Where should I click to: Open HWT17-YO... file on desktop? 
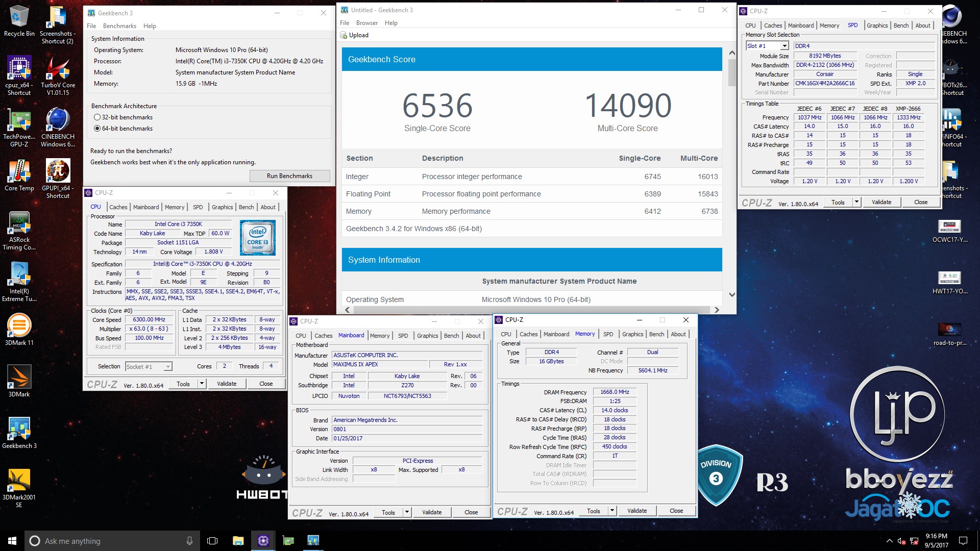[x=949, y=282]
